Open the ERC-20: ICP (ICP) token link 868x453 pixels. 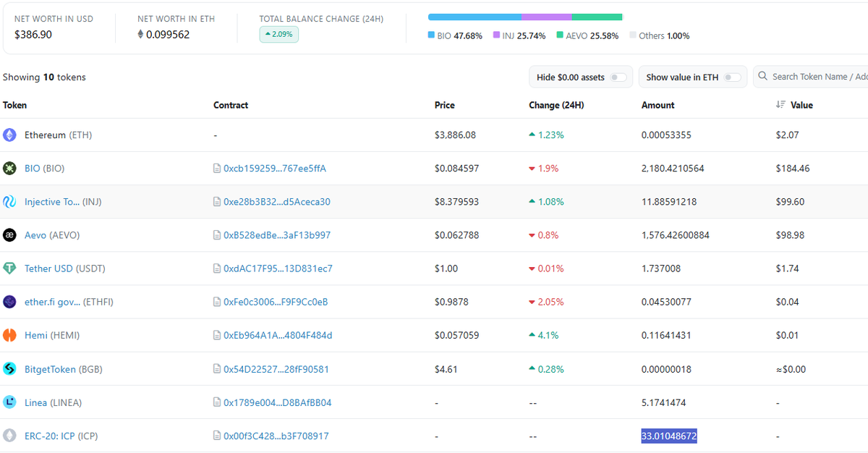(61, 436)
